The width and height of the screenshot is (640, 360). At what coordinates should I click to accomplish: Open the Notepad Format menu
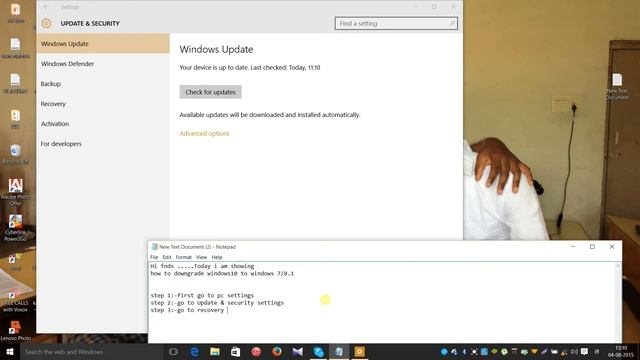point(184,257)
